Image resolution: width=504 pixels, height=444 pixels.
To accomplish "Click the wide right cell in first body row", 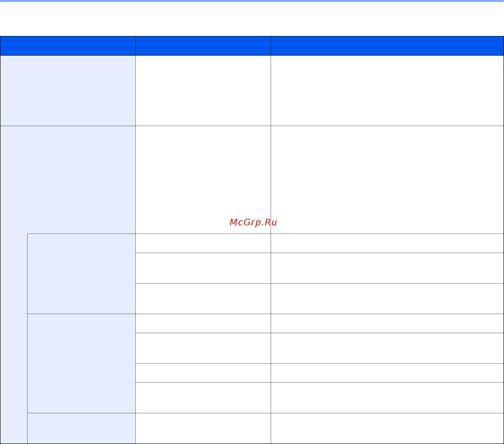I will pyautogui.click(x=387, y=91).
